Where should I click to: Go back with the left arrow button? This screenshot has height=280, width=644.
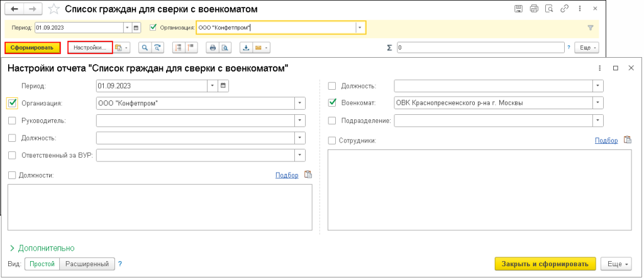pyautogui.click(x=14, y=9)
